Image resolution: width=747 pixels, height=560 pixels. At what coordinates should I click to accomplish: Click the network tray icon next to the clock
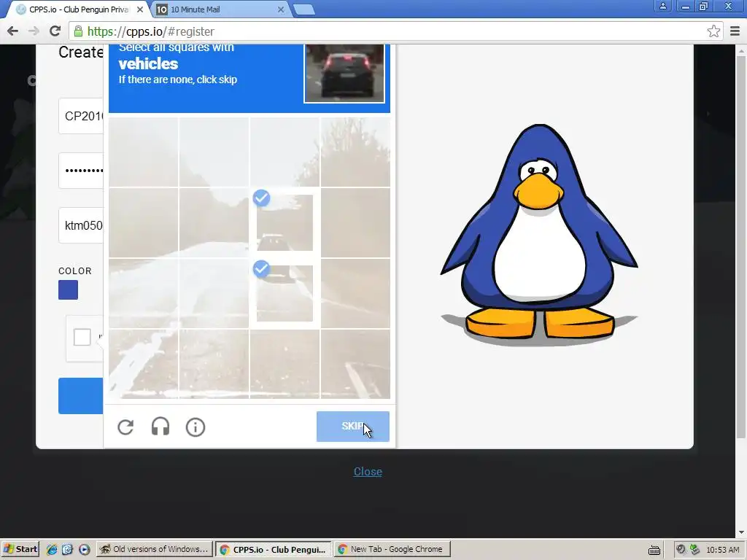tap(694, 550)
